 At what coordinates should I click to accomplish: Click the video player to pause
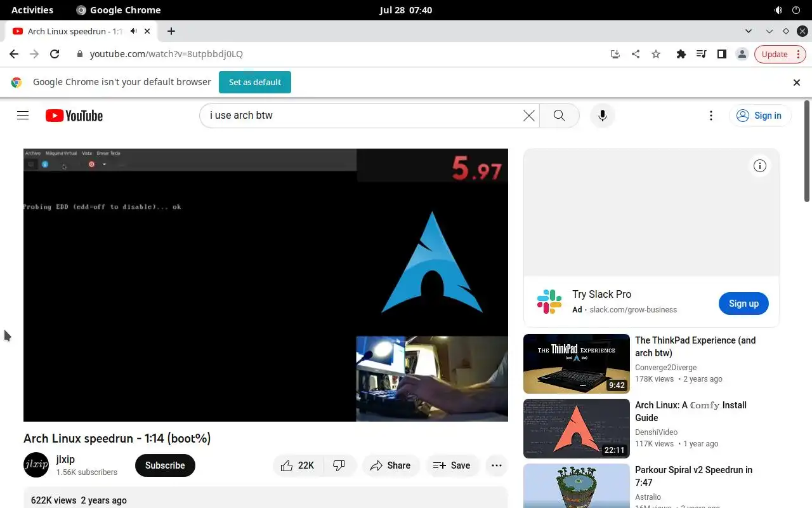pos(266,285)
